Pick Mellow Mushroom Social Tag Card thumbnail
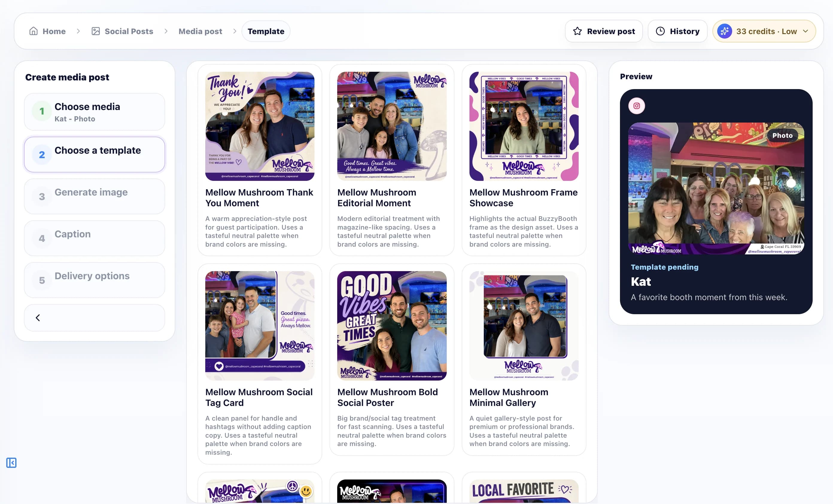Screen dimensions: 833x504 (x=260, y=326)
